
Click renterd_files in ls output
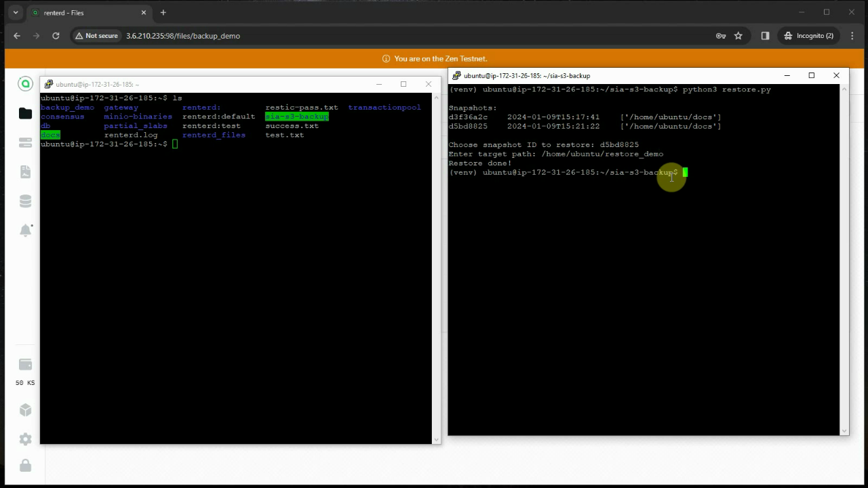click(x=214, y=135)
